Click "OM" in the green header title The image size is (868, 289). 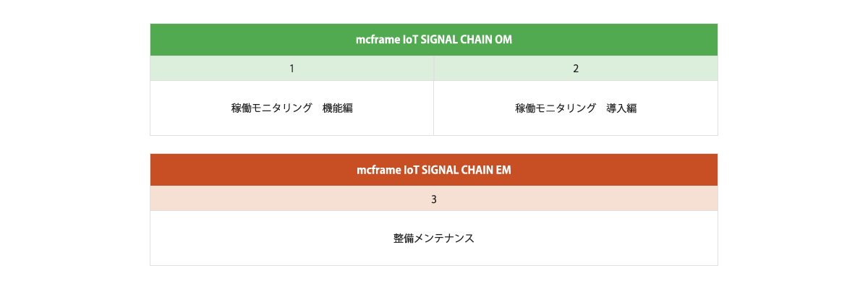pyautogui.click(x=503, y=40)
